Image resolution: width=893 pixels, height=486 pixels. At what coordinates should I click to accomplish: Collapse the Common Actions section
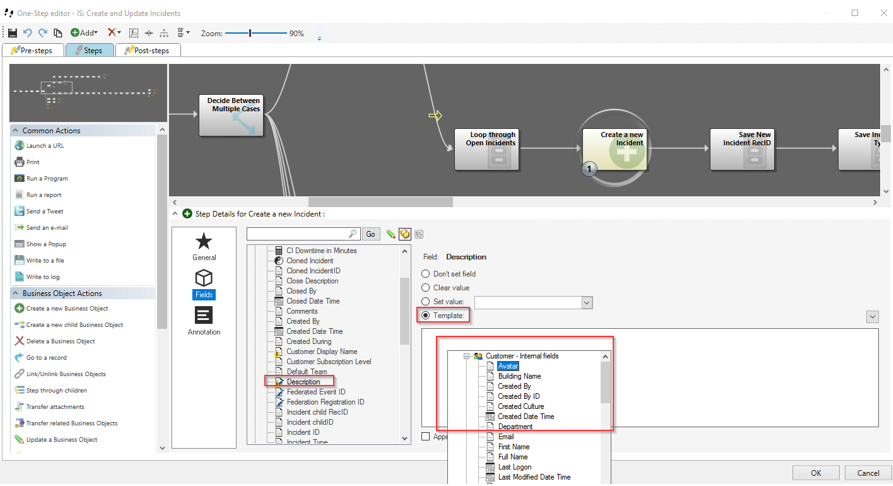click(x=16, y=131)
